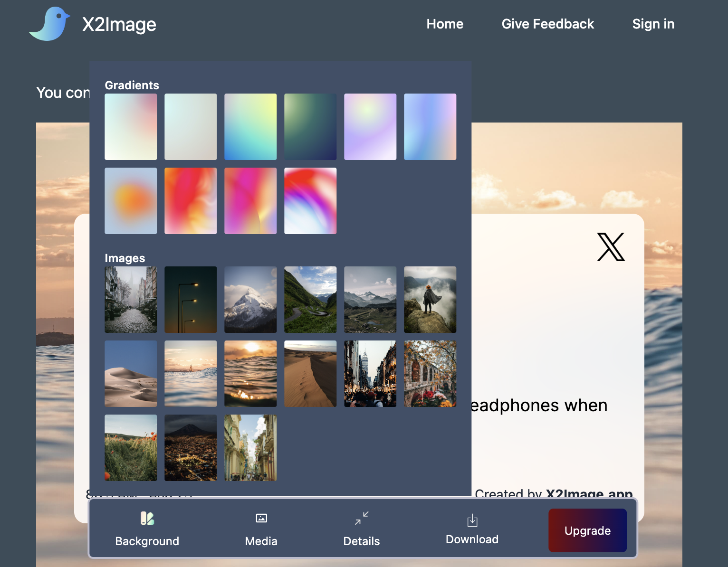Click the Download arrow icon
728x567 pixels.
(x=472, y=520)
